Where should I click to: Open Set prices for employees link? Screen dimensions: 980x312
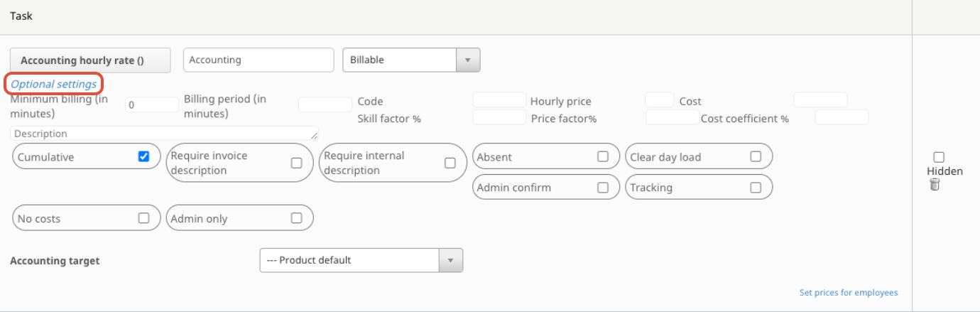(x=848, y=292)
